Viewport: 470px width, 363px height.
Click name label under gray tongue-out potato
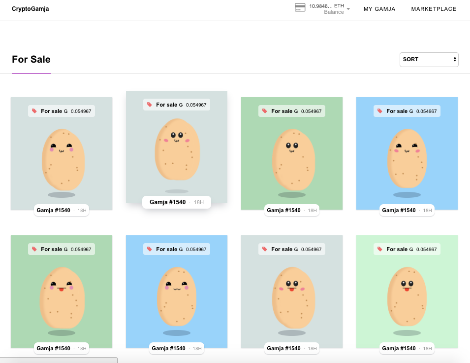[x=292, y=348]
